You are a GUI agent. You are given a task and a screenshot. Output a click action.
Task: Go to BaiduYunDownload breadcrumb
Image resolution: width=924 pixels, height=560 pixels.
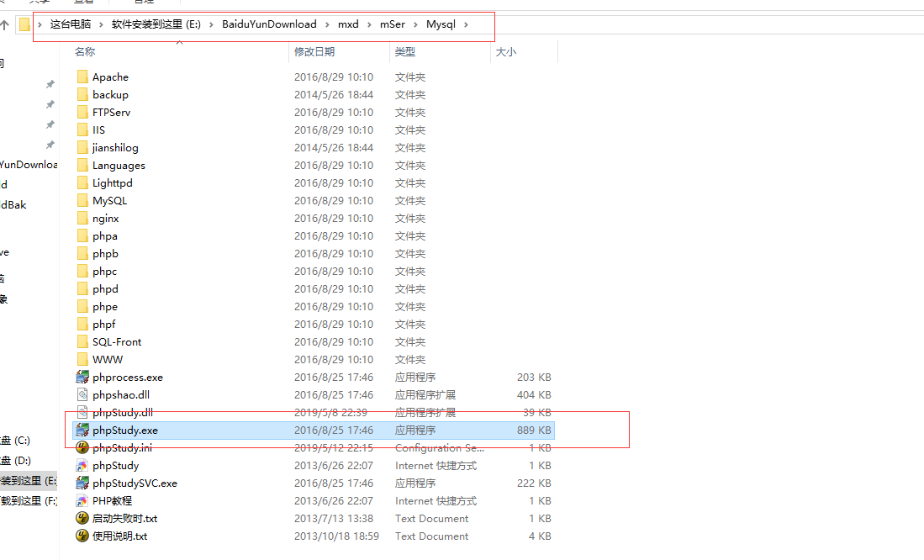269,24
